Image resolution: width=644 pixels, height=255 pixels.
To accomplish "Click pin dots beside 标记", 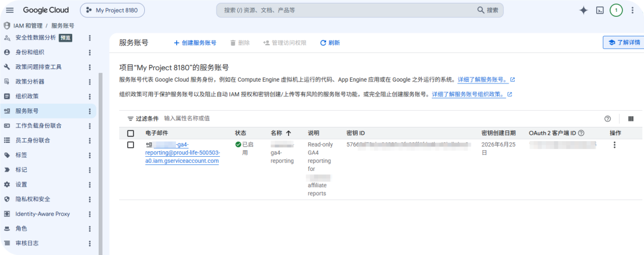I will click(90, 170).
